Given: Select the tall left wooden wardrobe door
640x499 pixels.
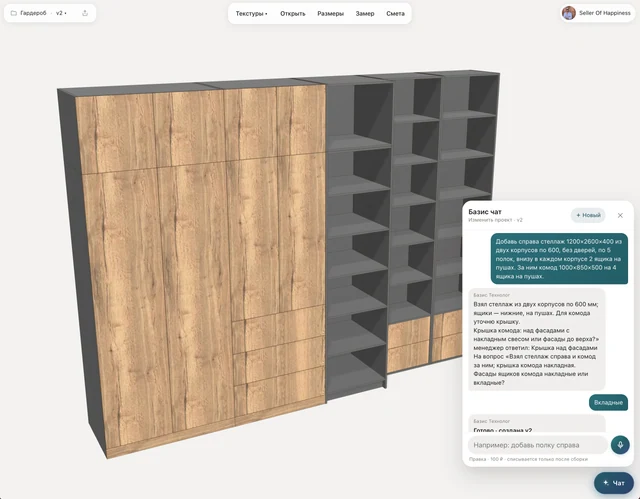Looking at the screenshot, I should [x=127, y=306].
